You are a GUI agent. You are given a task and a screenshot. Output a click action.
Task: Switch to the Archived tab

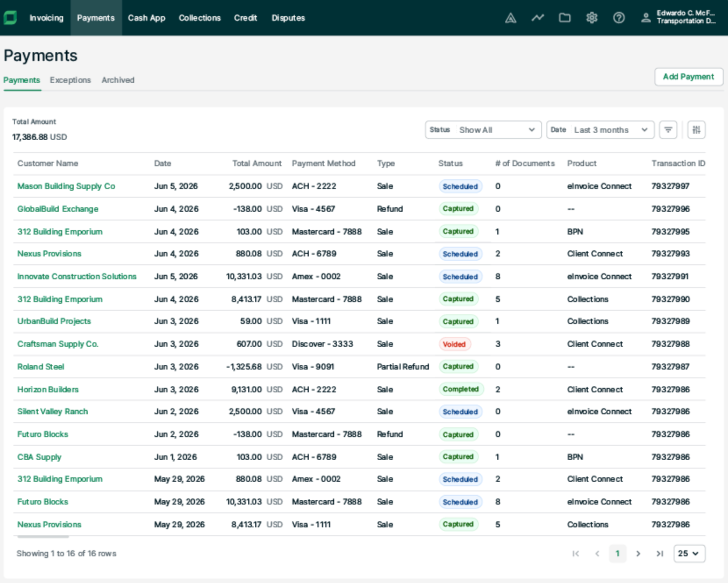coord(118,80)
